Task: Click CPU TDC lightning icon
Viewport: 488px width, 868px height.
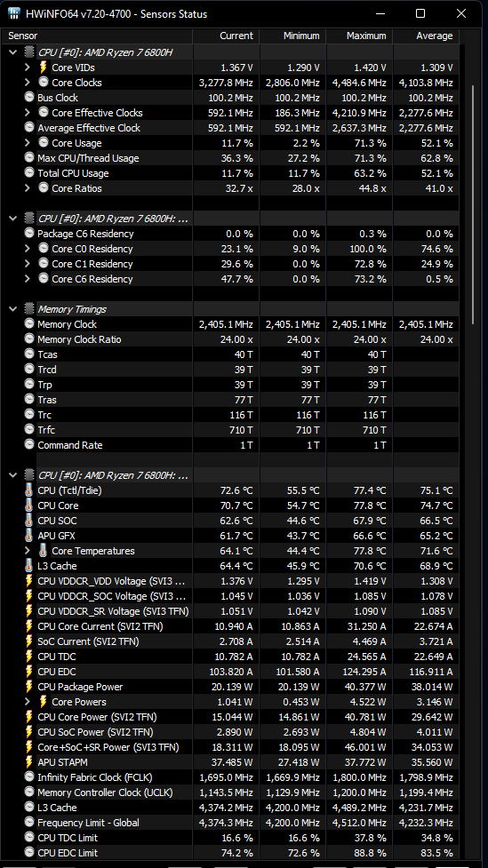Action: tap(29, 657)
